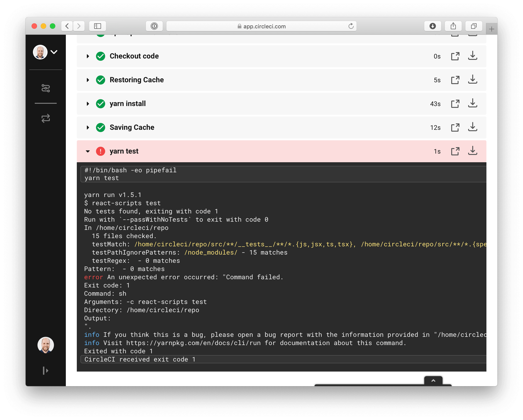Click the scroll-to-top chevron button
The height and width of the screenshot is (420, 523).
tap(433, 380)
